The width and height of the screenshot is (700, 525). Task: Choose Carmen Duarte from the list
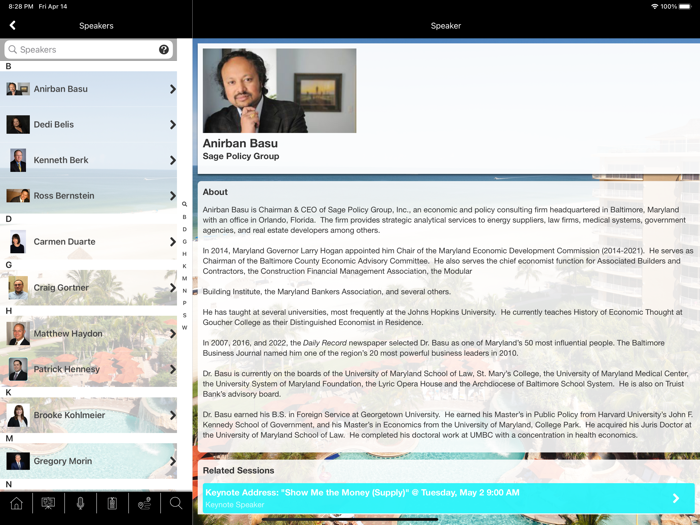tap(88, 242)
